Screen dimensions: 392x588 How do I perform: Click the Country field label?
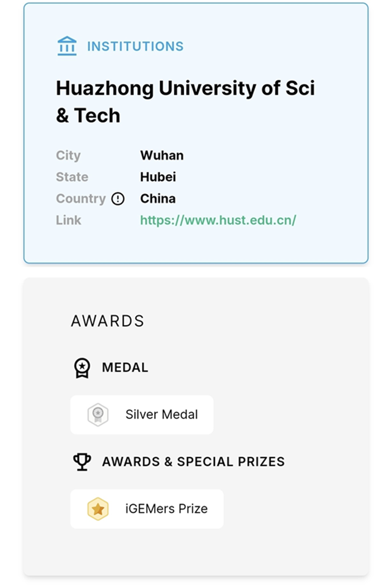(x=80, y=199)
